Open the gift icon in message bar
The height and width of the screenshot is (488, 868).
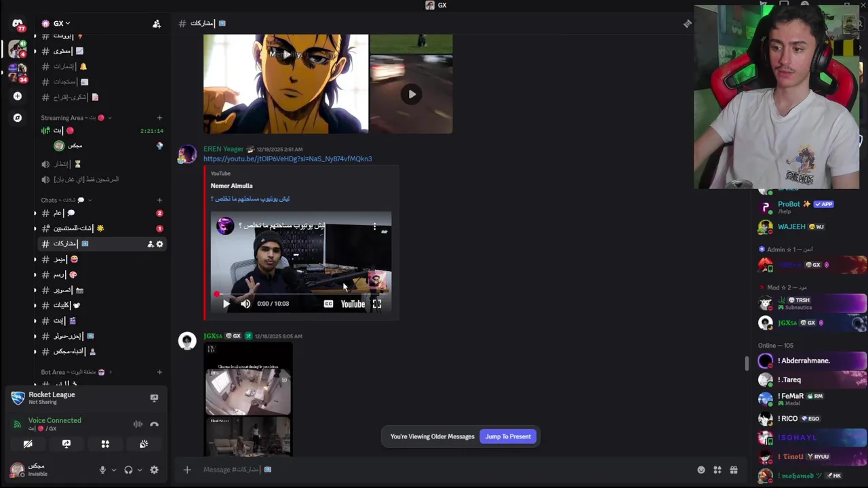(734, 470)
